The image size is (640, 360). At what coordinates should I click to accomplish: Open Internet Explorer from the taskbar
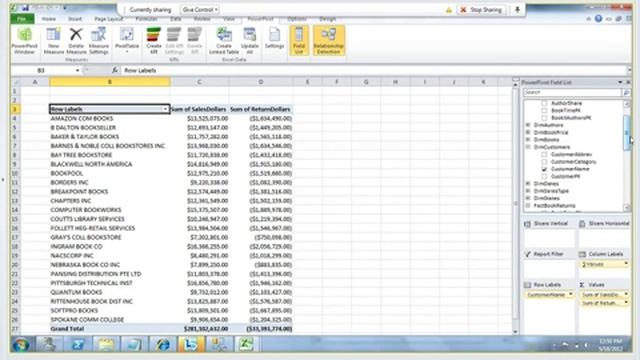163,344
